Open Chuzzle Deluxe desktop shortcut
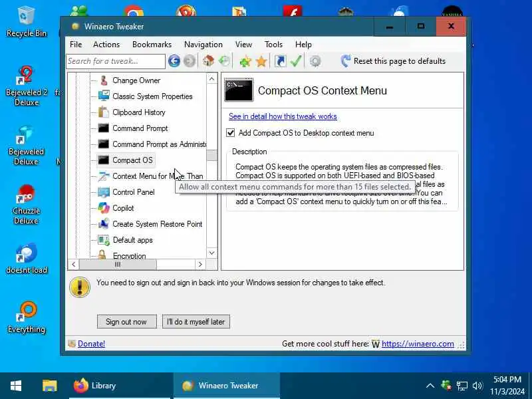 click(x=26, y=204)
